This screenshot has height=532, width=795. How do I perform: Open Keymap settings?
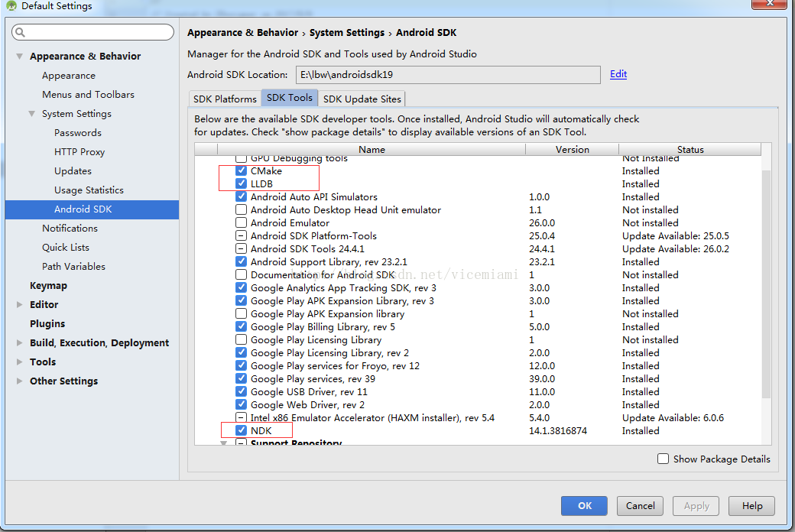pos(48,286)
